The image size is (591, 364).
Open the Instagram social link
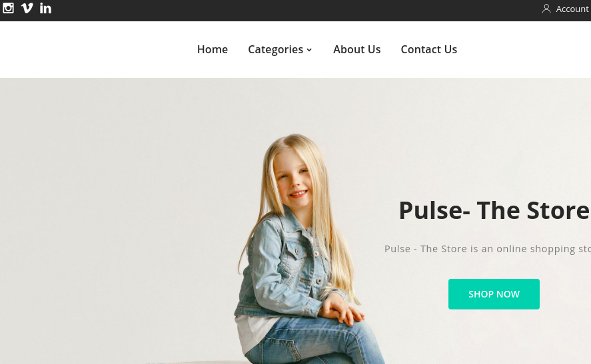pos(8,8)
